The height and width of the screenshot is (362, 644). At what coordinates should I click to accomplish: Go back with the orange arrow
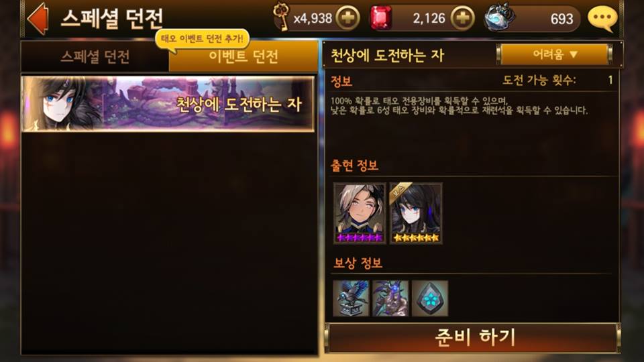pyautogui.click(x=38, y=19)
